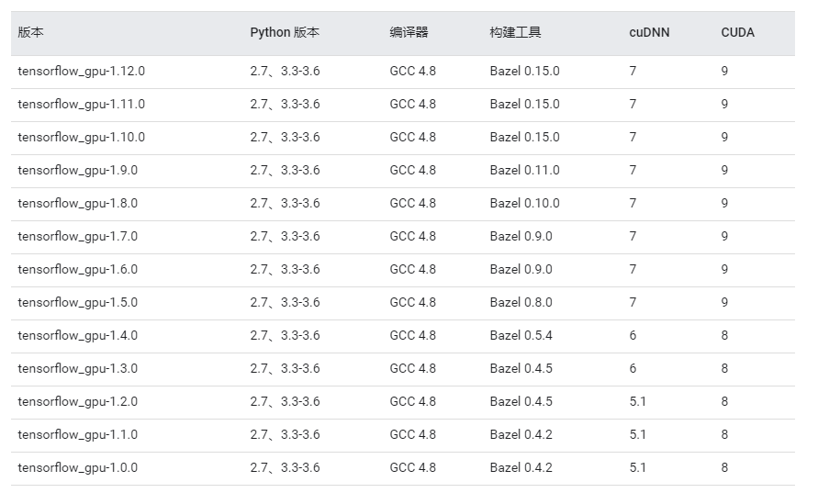
Task: Click the 版本 column header
Action: pyautogui.click(x=31, y=32)
